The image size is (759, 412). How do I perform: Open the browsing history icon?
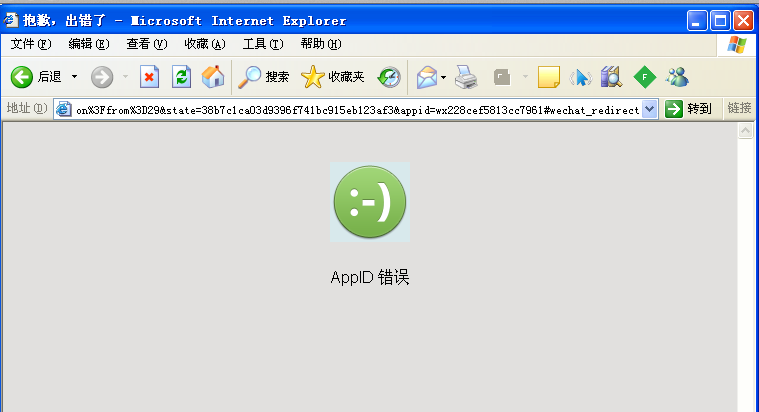389,77
